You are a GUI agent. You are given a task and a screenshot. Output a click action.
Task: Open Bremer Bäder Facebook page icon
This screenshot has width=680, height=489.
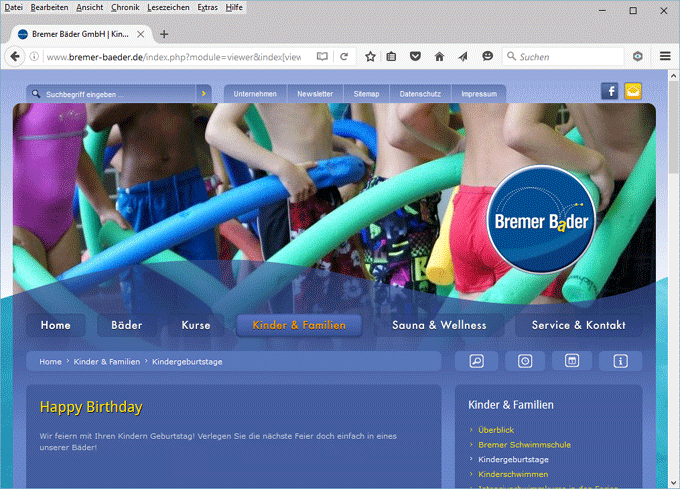click(x=609, y=91)
